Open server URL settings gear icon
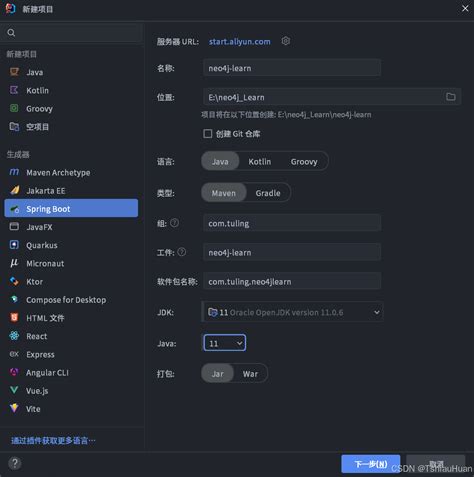This screenshot has height=477, width=474. pos(286,41)
